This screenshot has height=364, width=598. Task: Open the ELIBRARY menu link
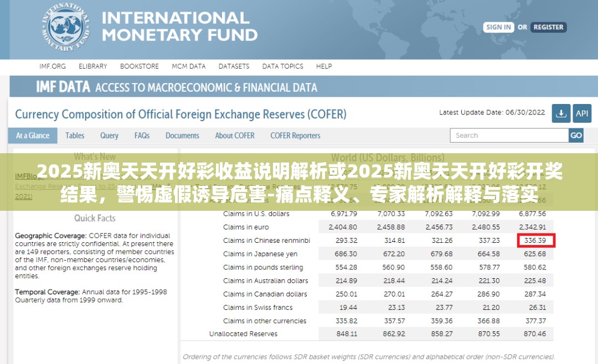coord(92,66)
